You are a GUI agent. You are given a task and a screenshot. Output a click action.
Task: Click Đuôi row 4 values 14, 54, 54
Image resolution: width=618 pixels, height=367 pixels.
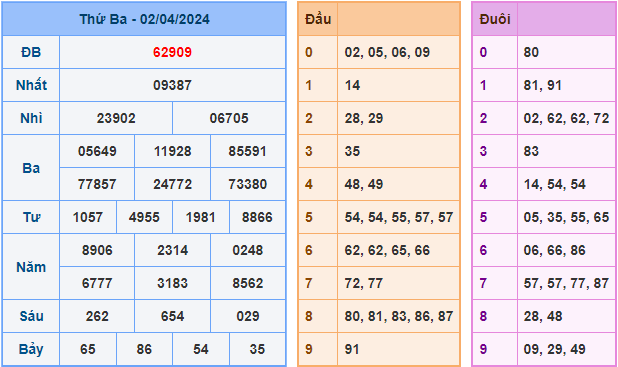click(555, 184)
